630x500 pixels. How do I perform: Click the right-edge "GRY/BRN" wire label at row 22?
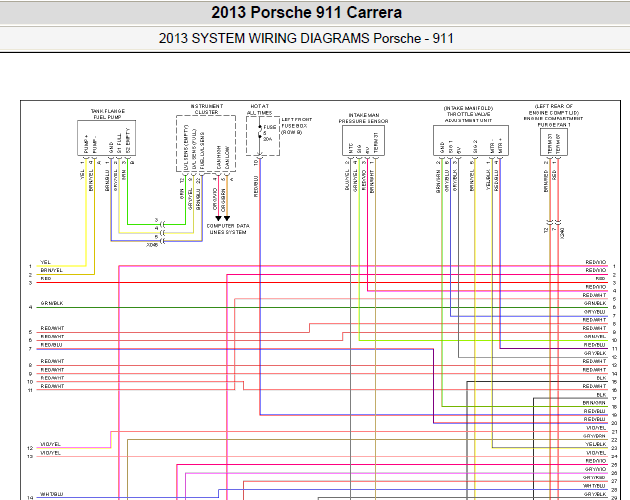(x=594, y=436)
